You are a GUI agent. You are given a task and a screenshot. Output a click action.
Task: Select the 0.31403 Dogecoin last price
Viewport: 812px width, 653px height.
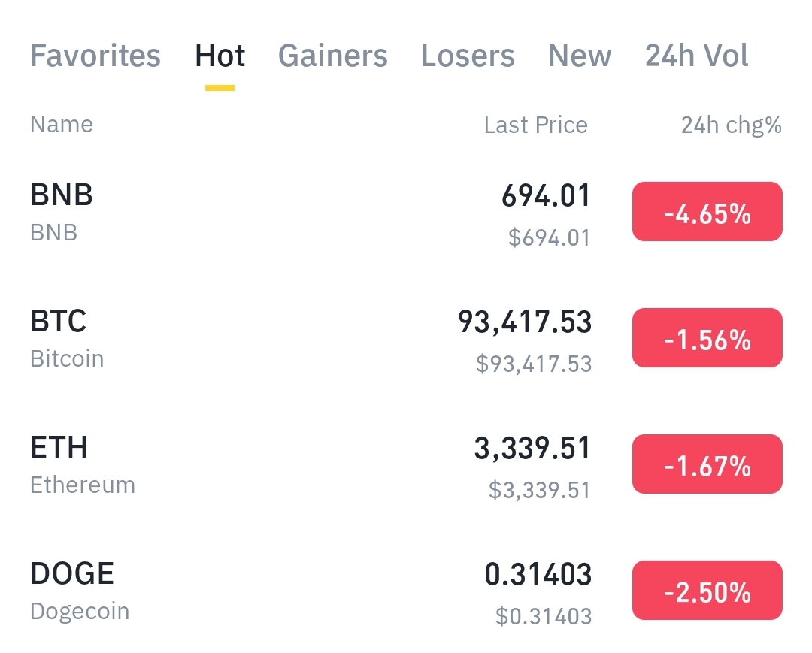[538, 576]
